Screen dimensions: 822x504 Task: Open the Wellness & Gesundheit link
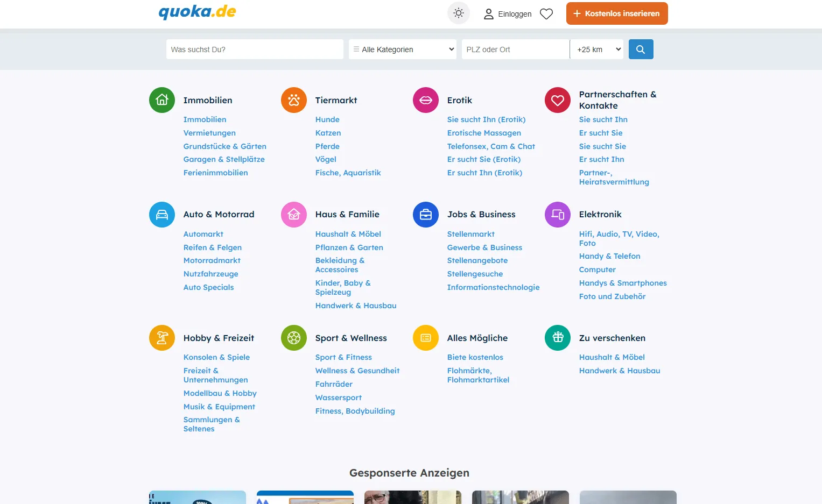coord(357,371)
